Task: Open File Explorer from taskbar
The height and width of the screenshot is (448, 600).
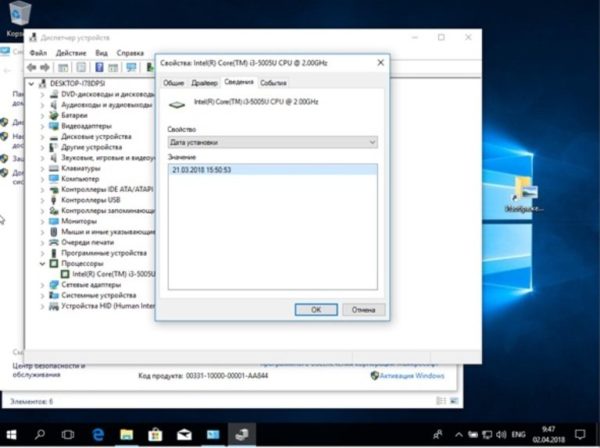Action: 127,435
